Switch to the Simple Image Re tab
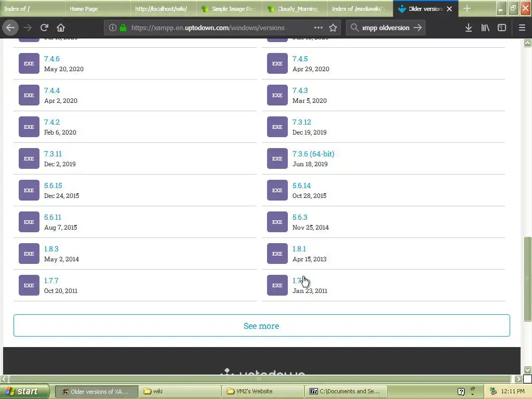This screenshot has height=399, width=532. point(229,8)
